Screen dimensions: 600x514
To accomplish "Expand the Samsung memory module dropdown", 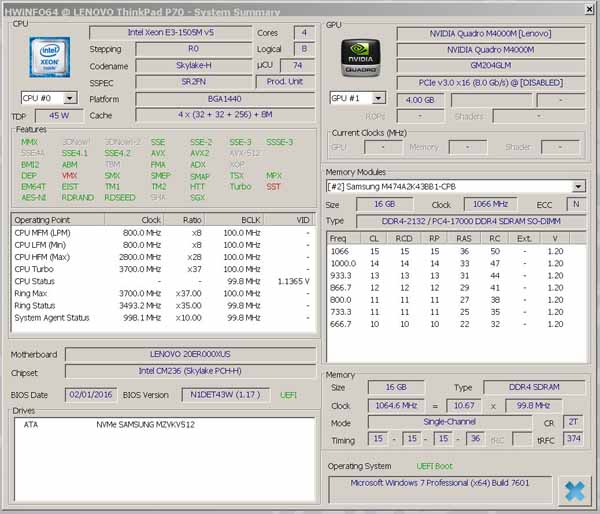I will [x=578, y=186].
